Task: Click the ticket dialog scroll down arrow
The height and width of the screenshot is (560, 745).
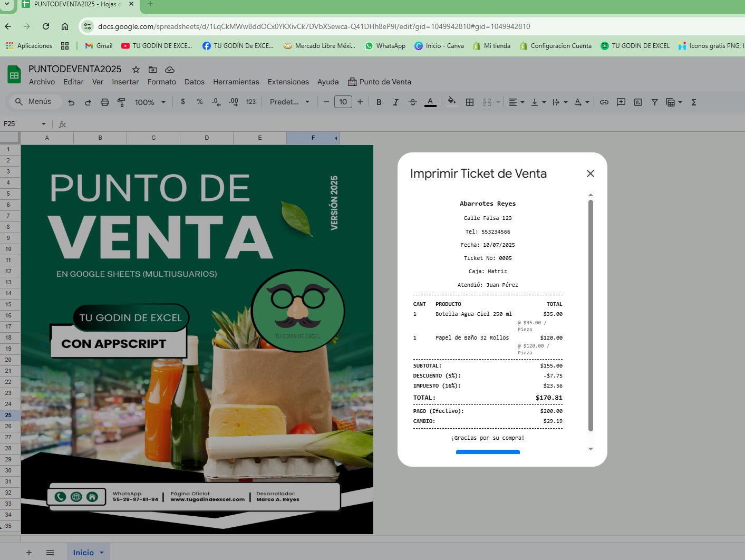Action: [591, 449]
